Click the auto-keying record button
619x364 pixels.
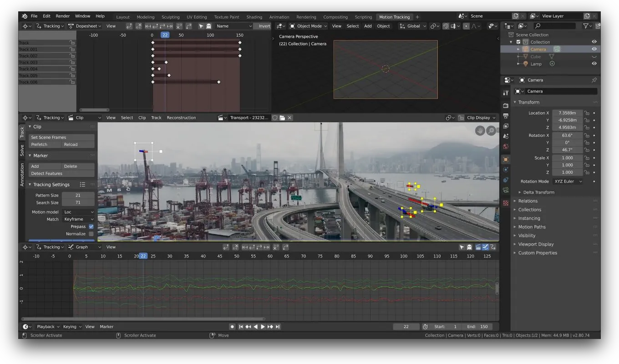[232, 327]
